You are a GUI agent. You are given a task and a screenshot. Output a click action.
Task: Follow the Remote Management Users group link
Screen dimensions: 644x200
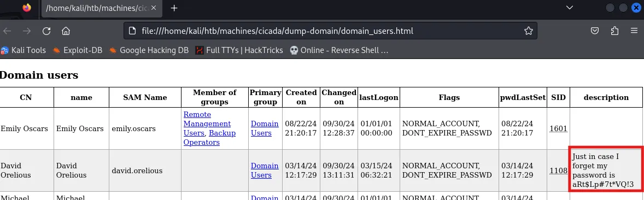207,123
